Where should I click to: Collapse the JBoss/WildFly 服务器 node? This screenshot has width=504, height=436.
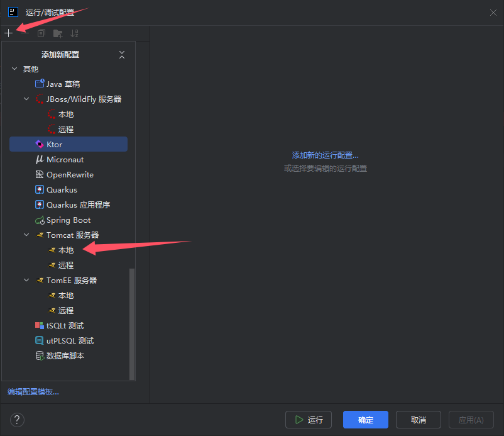[26, 99]
